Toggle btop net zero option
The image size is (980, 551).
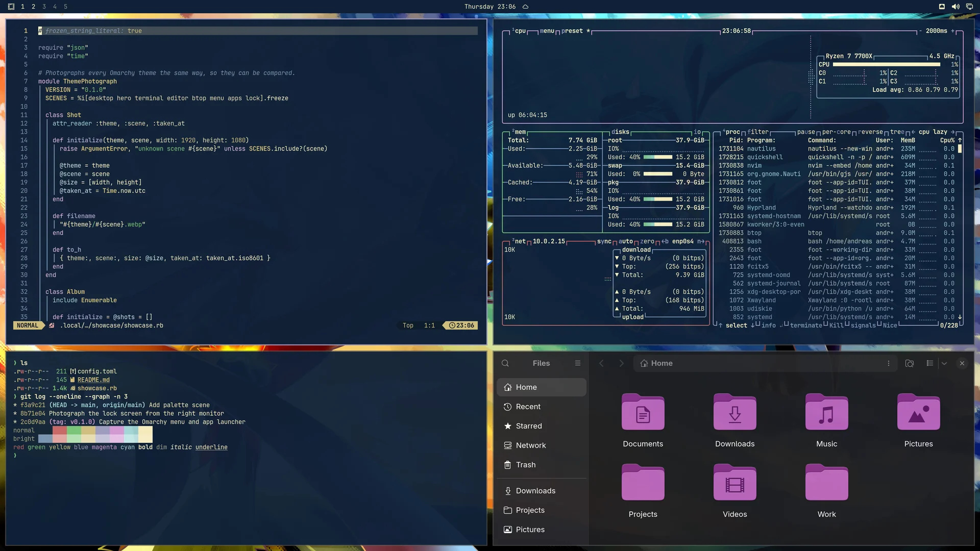647,241
